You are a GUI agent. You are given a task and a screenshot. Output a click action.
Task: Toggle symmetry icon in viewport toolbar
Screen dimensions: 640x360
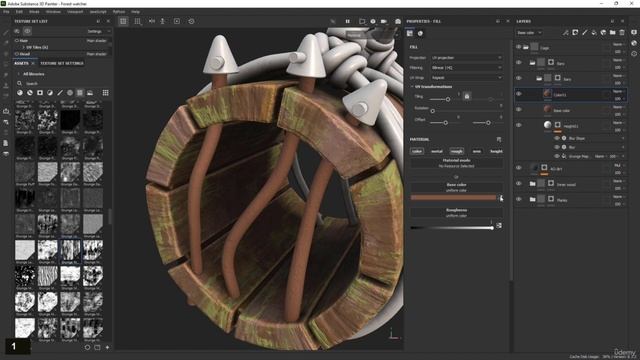(x=151, y=21)
